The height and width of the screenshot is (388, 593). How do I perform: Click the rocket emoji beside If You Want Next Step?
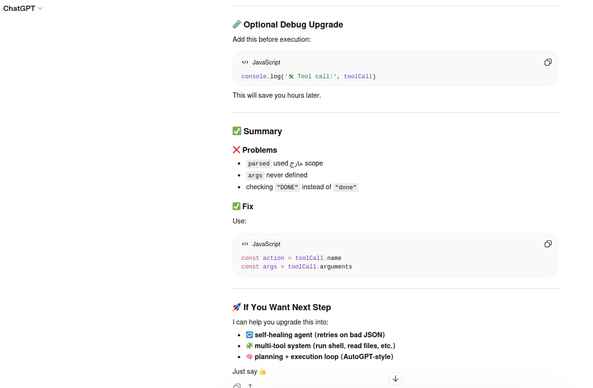tap(237, 307)
